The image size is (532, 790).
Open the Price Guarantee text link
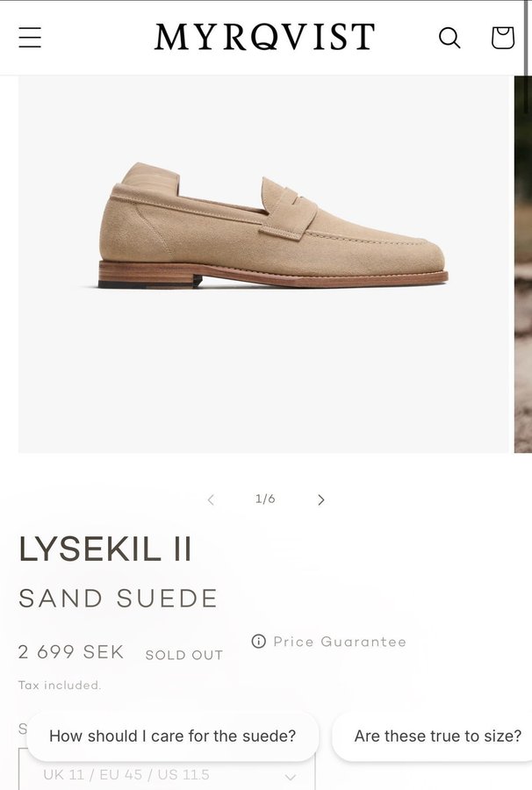click(340, 642)
